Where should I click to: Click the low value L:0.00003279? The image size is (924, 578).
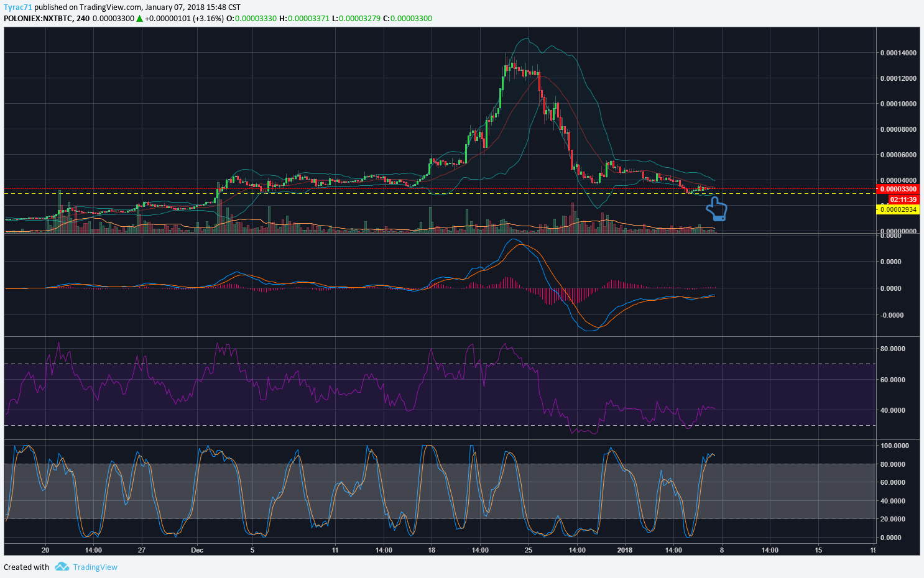356,18
